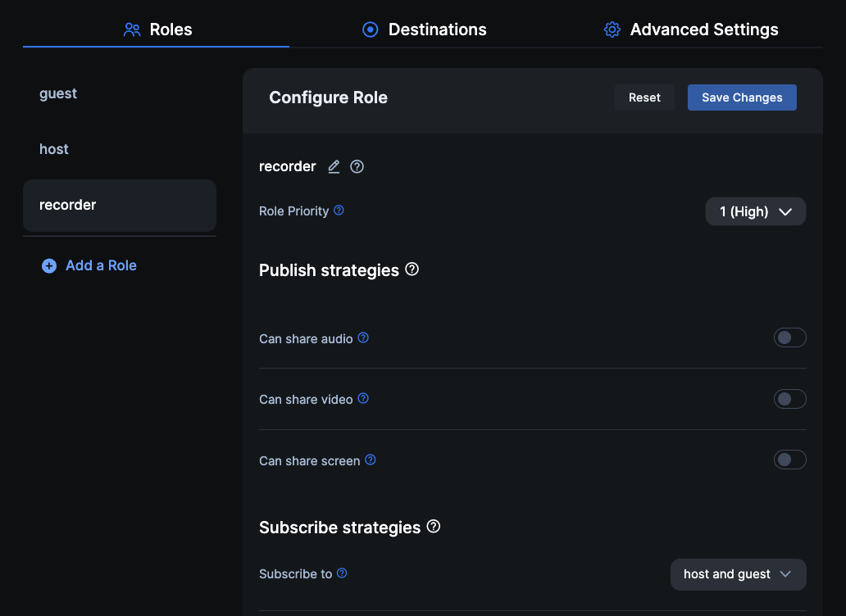Expand the Subscribe to dropdown
Image resolution: width=846 pixels, height=616 pixels.
pos(738,574)
